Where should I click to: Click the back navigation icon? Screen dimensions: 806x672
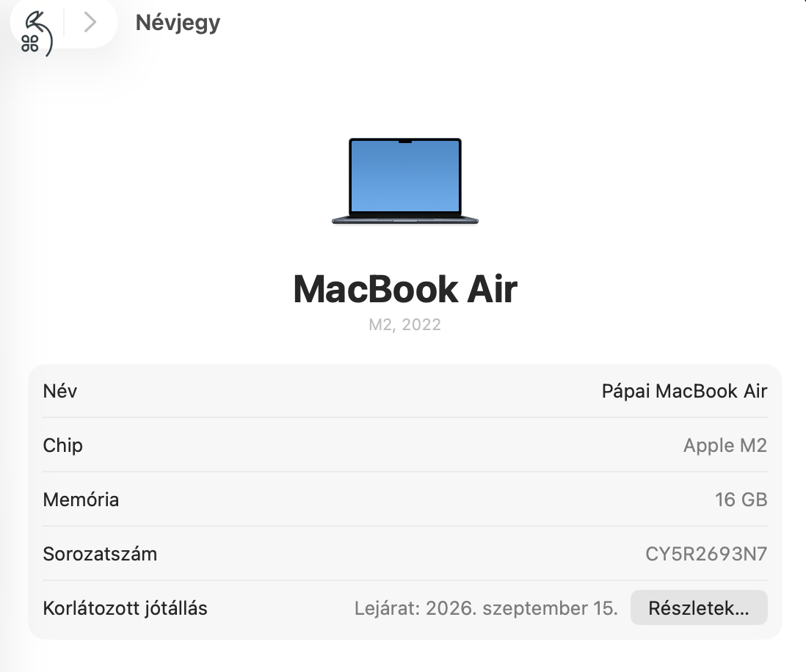point(33,23)
